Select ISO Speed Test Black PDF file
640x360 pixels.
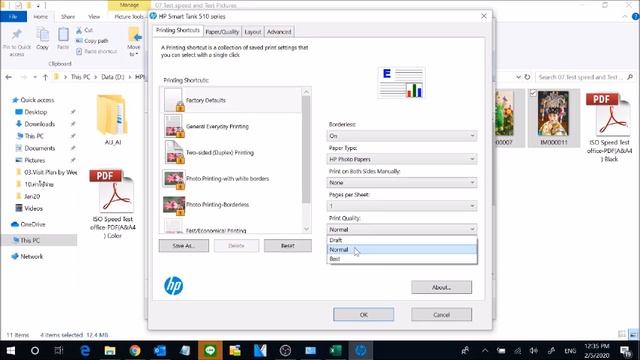pos(609,127)
